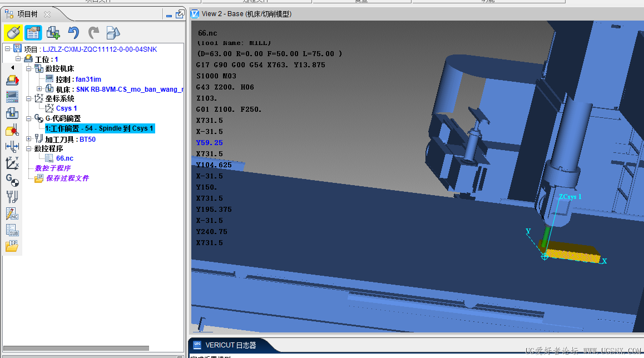Select the 数控程序 tree item
Viewport: 644px width, 358px height.
tap(48, 148)
